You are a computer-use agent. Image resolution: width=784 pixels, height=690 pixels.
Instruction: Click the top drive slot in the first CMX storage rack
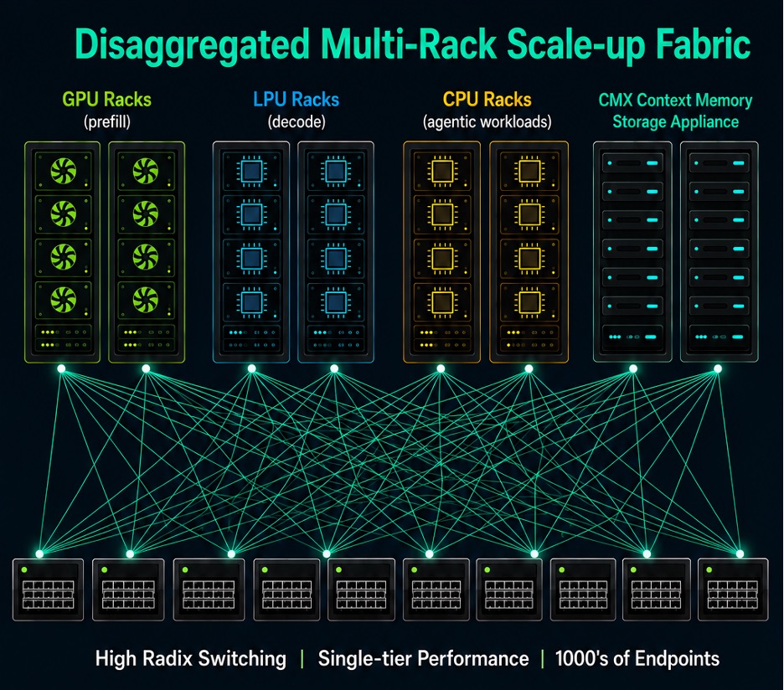(x=632, y=163)
